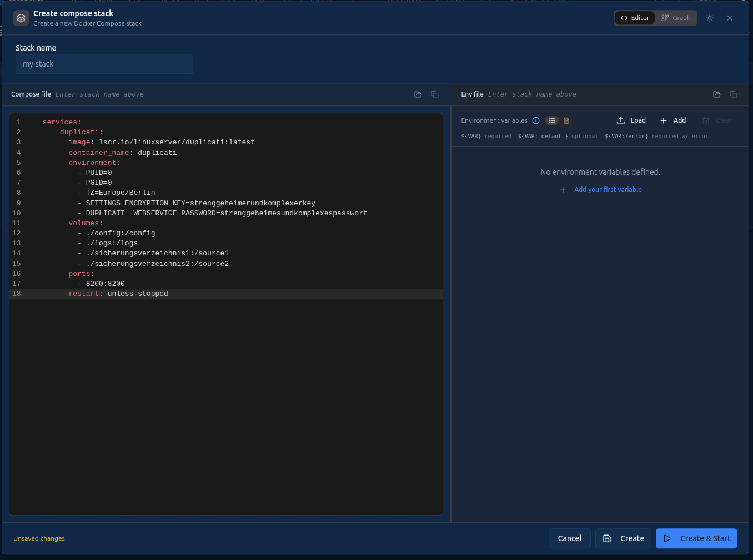This screenshot has width=753, height=560.
Task: Click the stack logo icon in dialog header
Action: pos(21,18)
